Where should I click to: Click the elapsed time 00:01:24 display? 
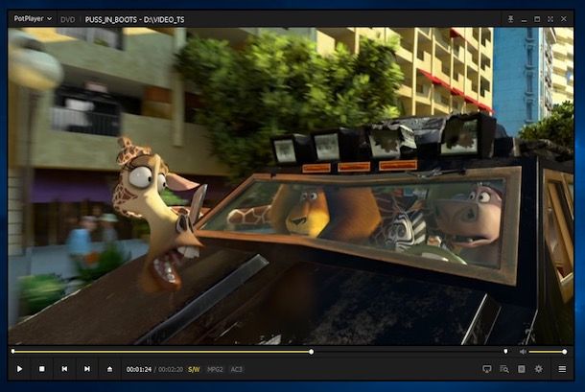coord(139,369)
